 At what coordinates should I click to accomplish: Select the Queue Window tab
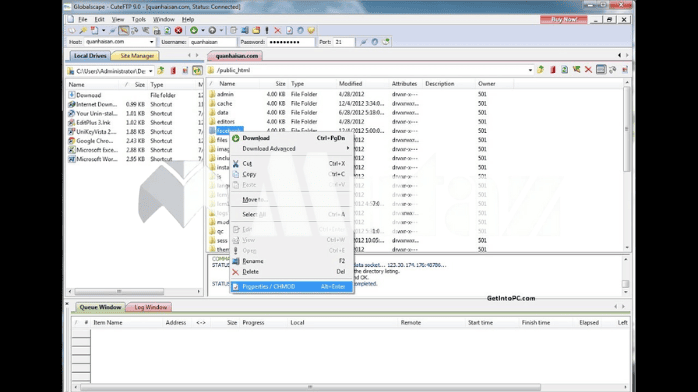pos(100,307)
